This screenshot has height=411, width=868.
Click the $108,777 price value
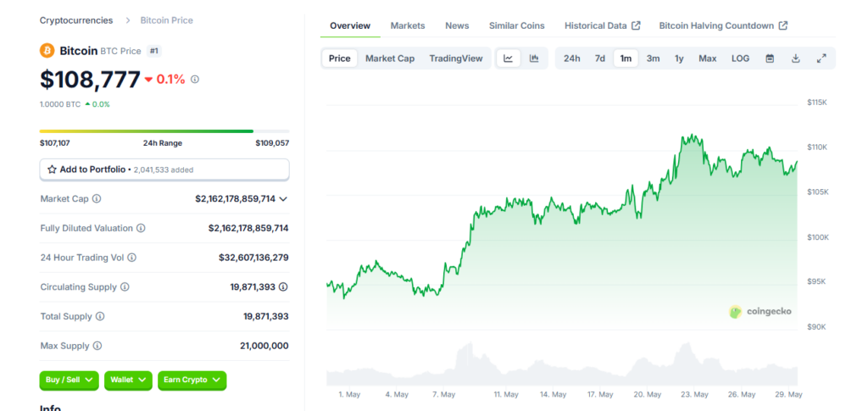pyautogui.click(x=90, y=80)
